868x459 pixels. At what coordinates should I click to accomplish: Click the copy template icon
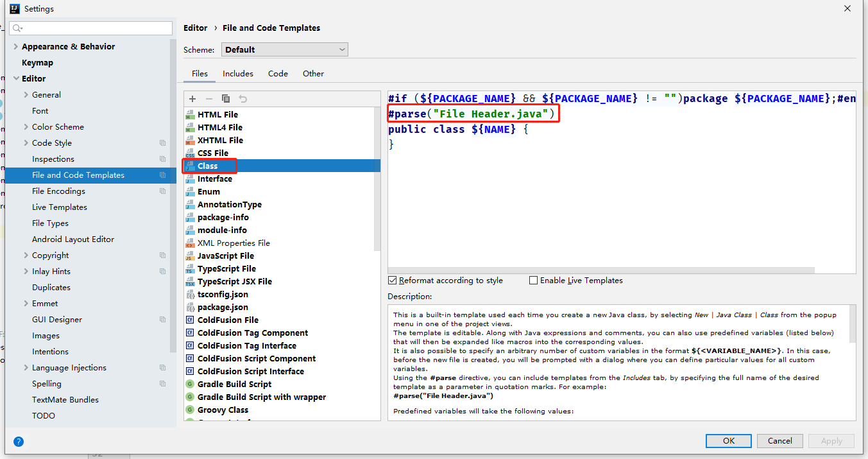[x=226, y=99]
